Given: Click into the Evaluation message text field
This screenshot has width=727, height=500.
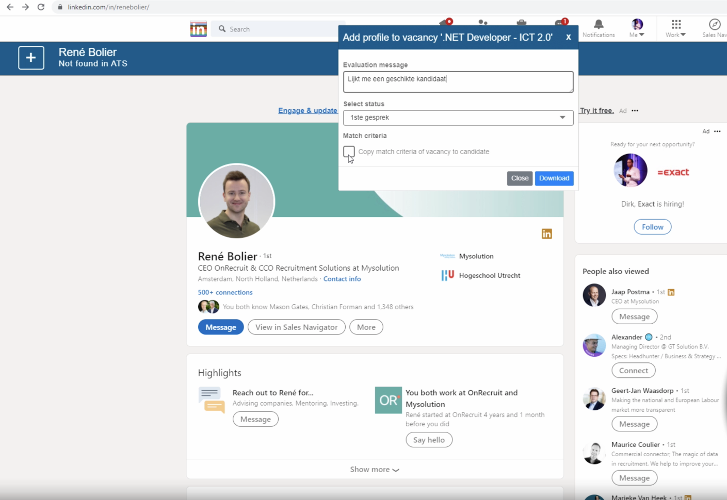Looking at the screenshot, I should 458,81.
